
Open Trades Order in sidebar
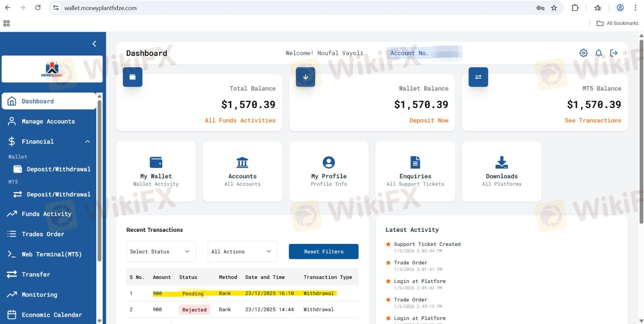(x=43, y=234)
